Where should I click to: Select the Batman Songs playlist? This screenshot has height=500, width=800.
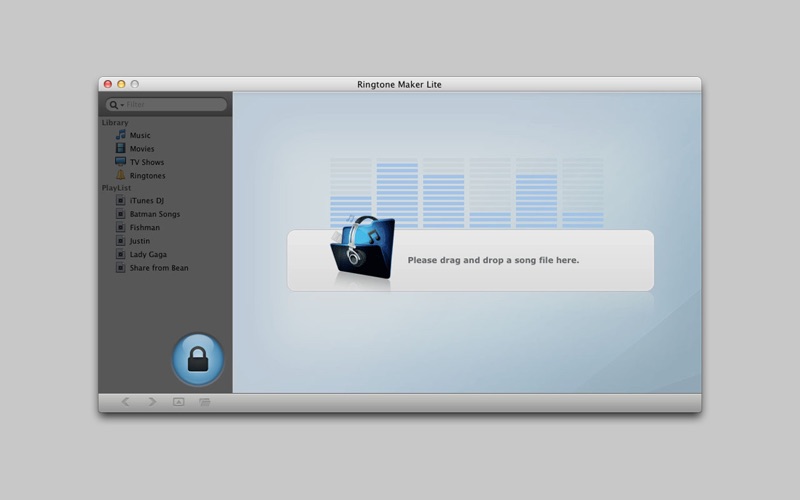pyautogui.click(x=155, y=214)
